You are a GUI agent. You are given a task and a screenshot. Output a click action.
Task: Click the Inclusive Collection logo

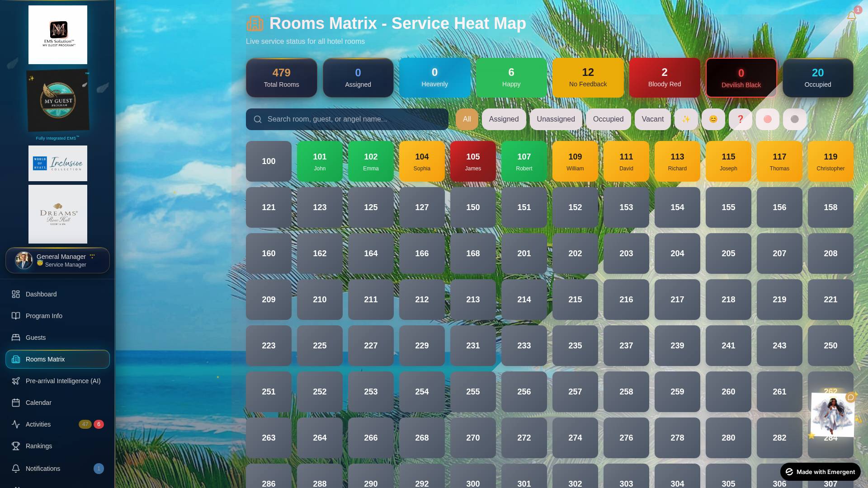pyautogui.click(x=58, y=163)
